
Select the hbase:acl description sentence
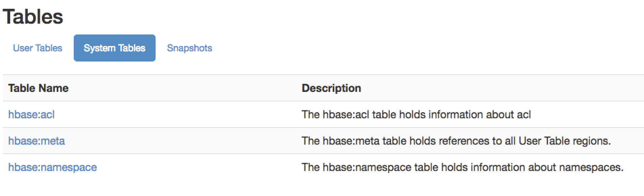tap(416, 115)
